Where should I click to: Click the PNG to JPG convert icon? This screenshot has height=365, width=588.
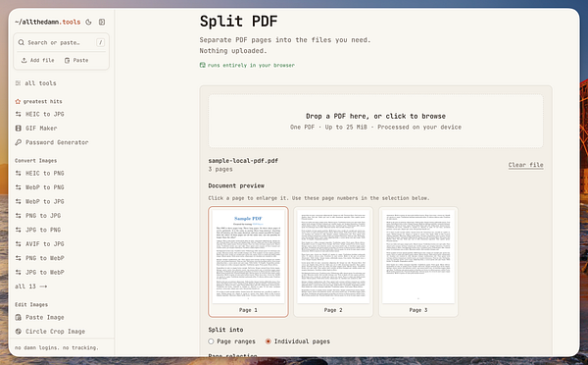pyautogui.click(x=18, y=216)
